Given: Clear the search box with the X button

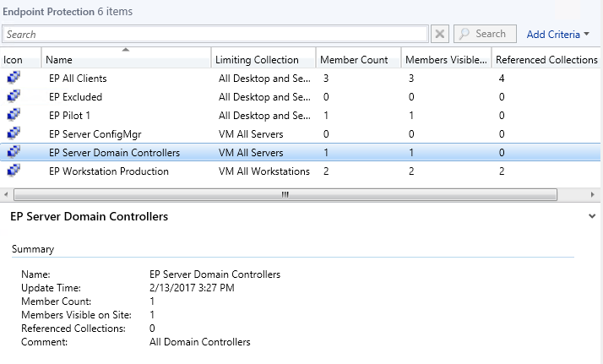Looking at the screenshot, I should coord(440,35).
